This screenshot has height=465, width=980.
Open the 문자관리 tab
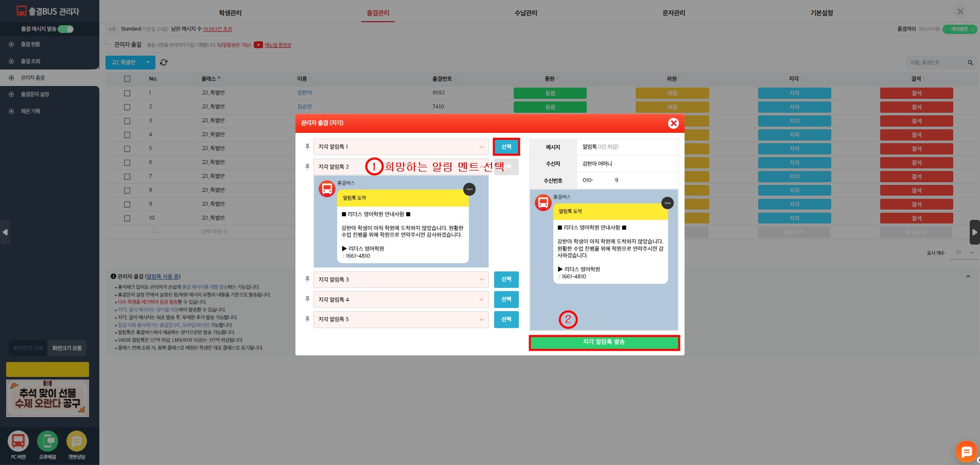[673, 13]
